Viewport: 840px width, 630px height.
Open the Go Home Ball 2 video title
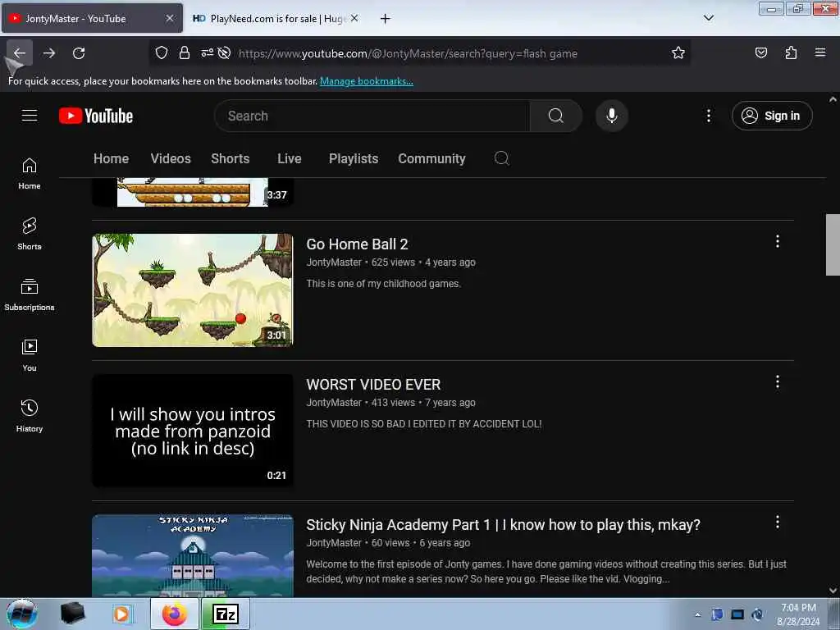coord(358,244)
